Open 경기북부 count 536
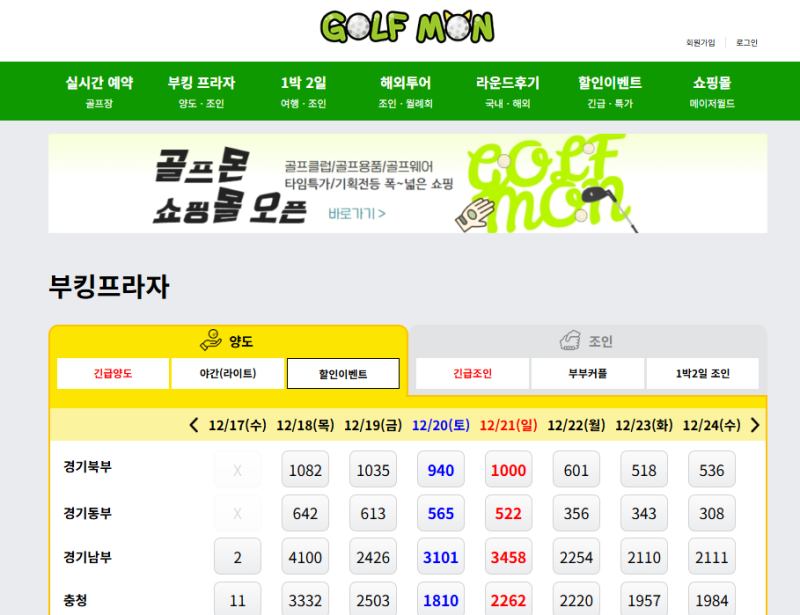The height and width of the screenshot is (615, 800). (x=712, y=470)
